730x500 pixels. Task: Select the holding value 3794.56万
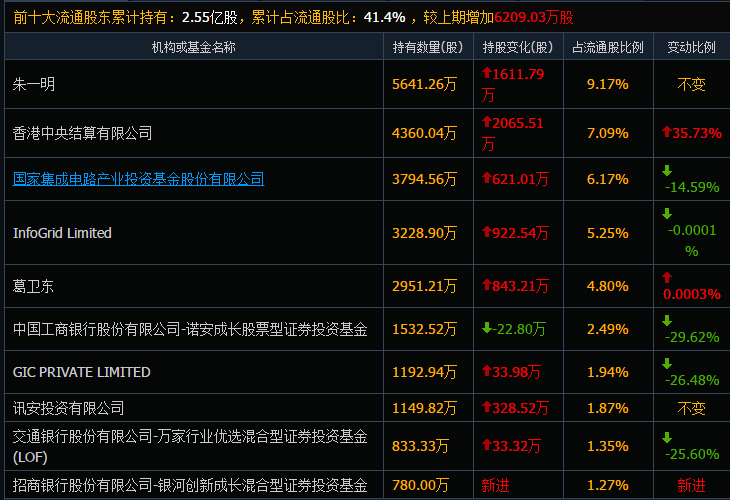click(x=424, y=179)
